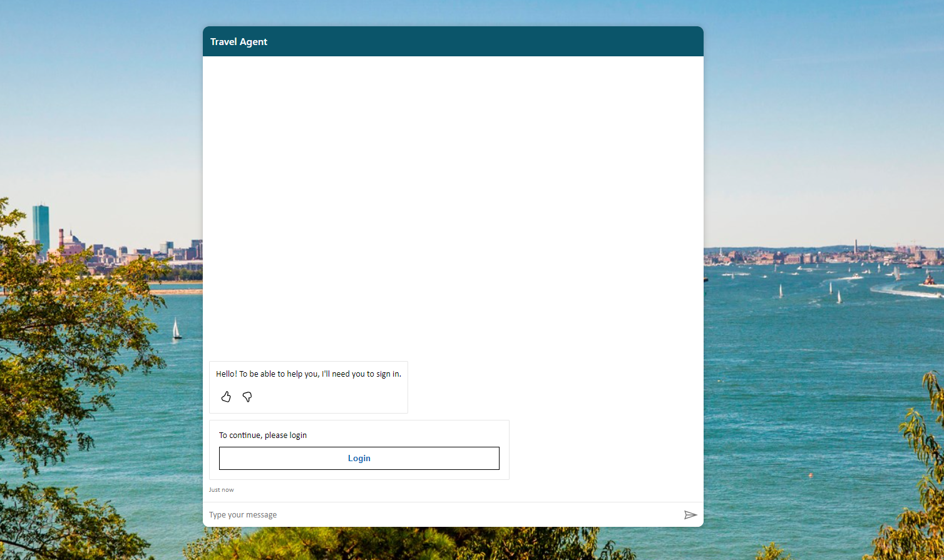Give positive feedback on the greeting message

(x=226, y=397)
